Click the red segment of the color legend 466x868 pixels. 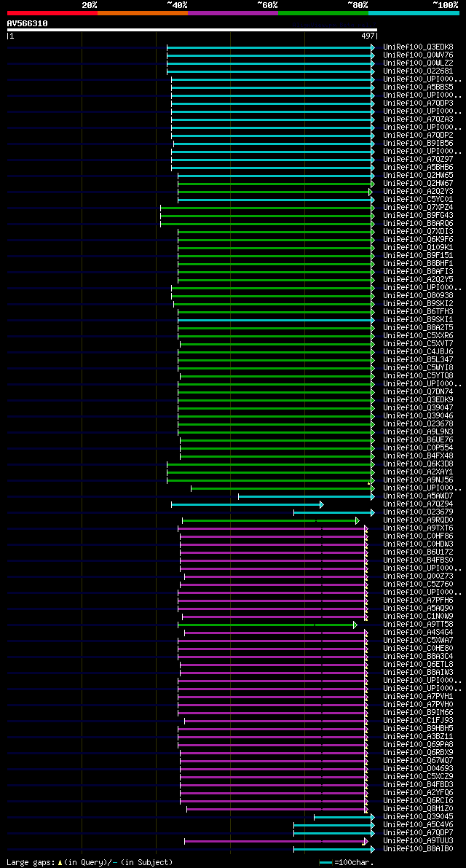click(52, 12)
